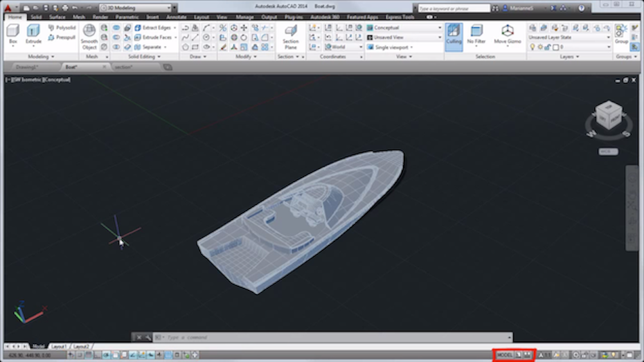The width and height of the screenshot is (644, 362).
Task: Click the command line input field
Action: (x=263, y=337)
